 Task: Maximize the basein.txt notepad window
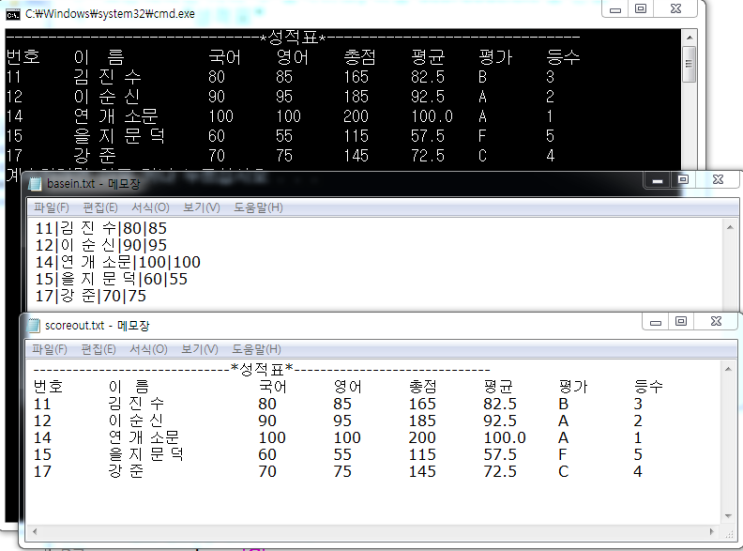683,180
